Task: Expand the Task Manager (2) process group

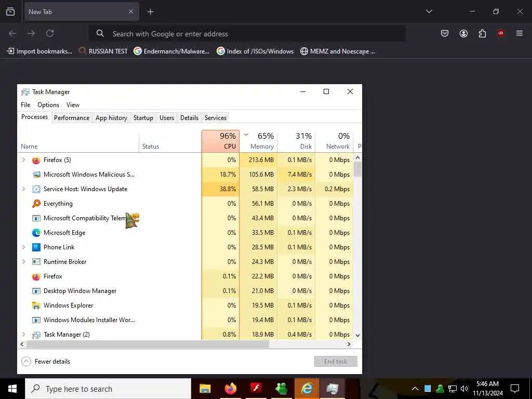Action: coord(23,335)
